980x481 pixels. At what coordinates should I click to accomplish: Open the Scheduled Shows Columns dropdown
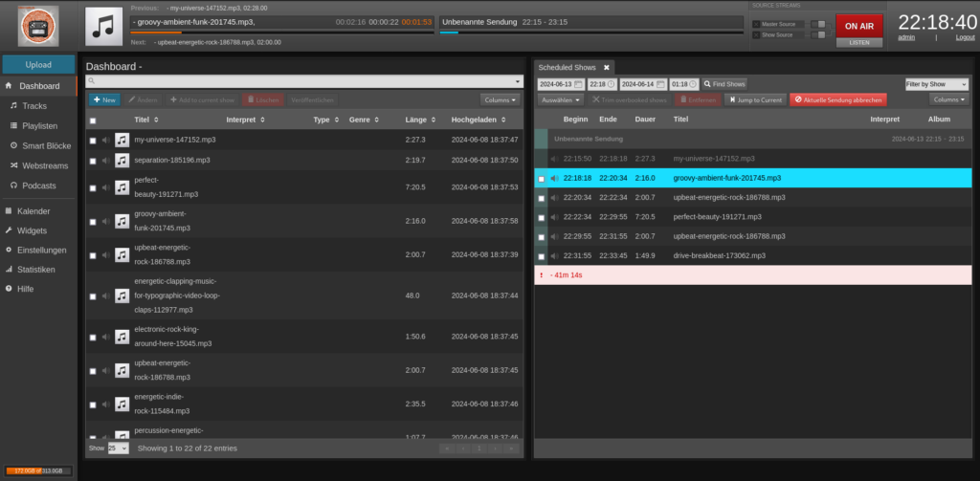[x=948, y=99]
